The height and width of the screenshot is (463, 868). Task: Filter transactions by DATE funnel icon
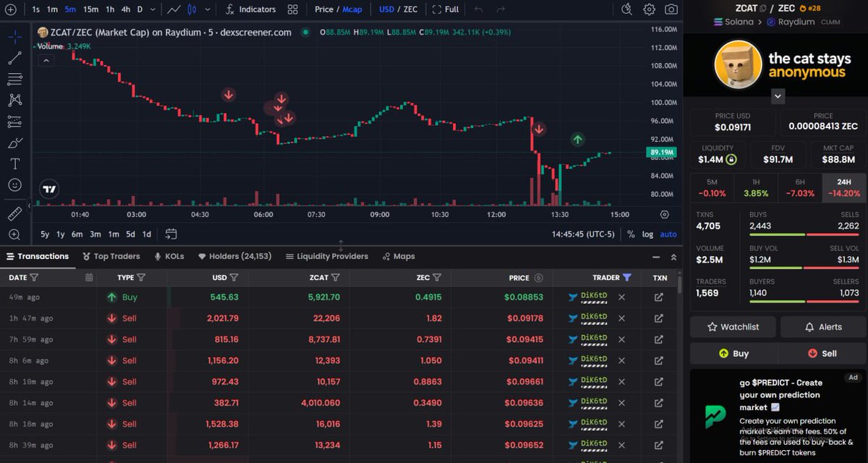34,277
